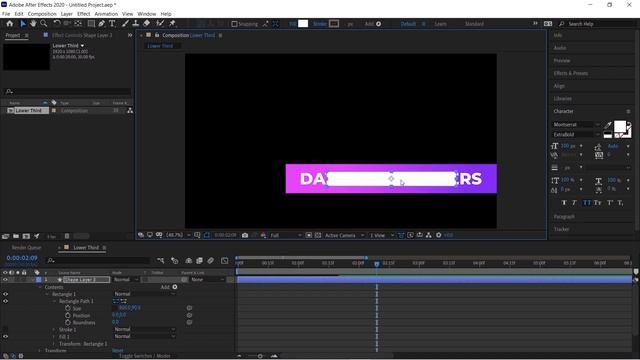The height and width of the screenshot is (360, 640).
Task: Select the Roto Brush tool
Action: pyautogui.click(x=160, y=24)
